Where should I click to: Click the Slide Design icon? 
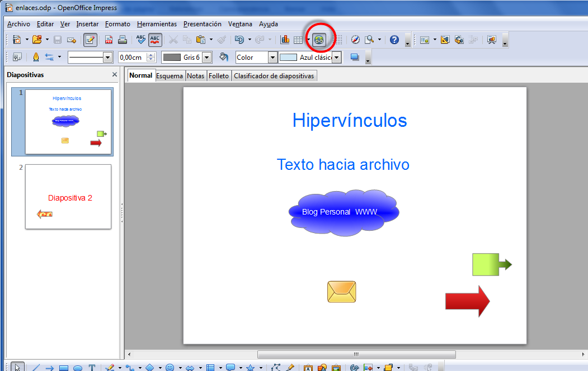pyautogui.click(x=445, y=40)
